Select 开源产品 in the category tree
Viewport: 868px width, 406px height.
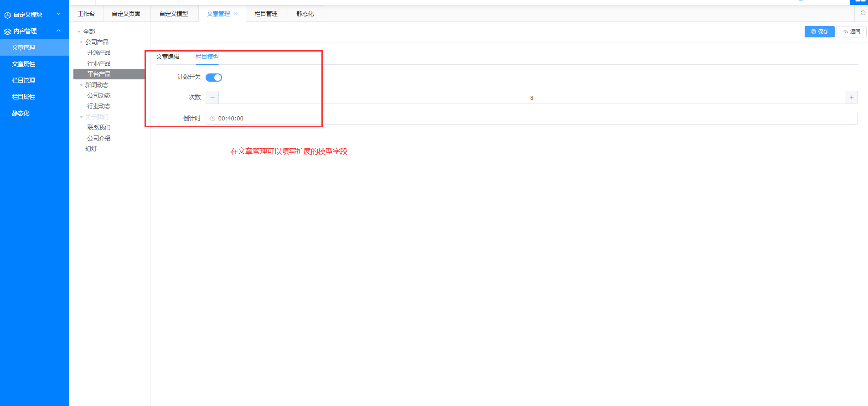pos(99,53)
